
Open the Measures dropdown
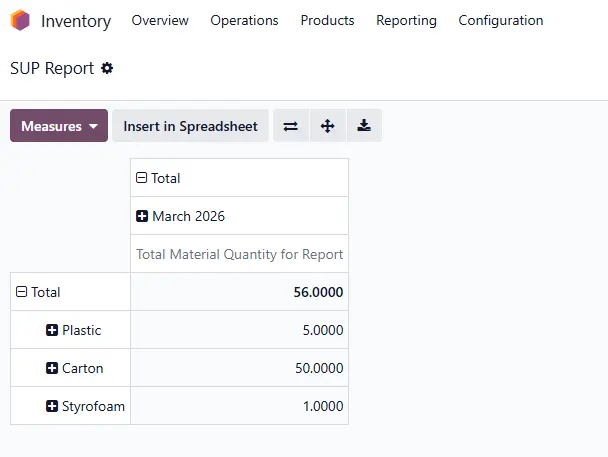pyautogui.click(x=59, y=126)
